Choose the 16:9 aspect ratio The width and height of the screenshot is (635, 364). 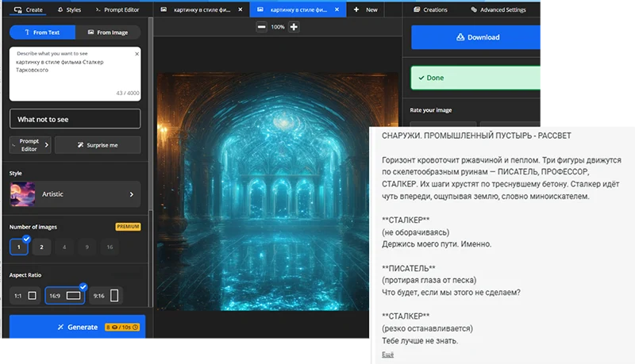click(x=64, y=296)
